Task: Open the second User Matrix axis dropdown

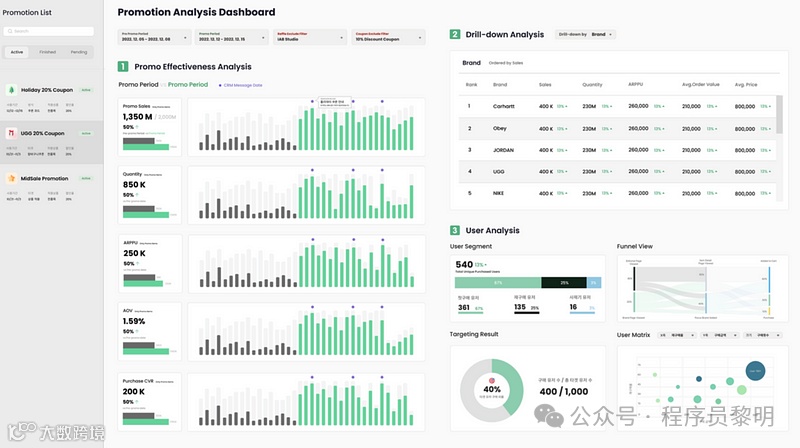Action: coord(719,335)
